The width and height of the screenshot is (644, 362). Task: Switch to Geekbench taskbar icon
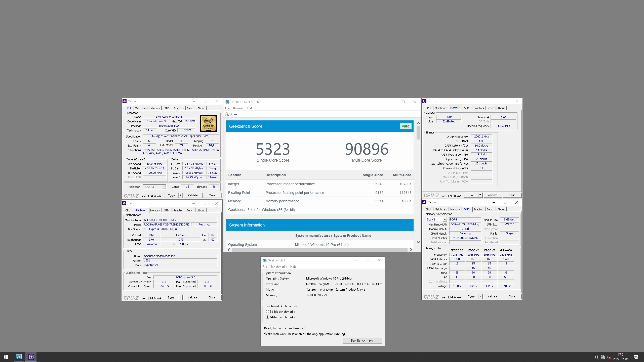[19, 357]
